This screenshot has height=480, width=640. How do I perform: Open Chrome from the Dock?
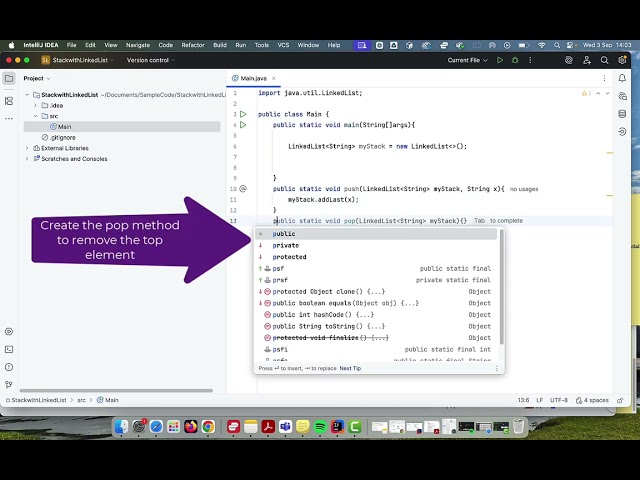click(x=208, y=427)
